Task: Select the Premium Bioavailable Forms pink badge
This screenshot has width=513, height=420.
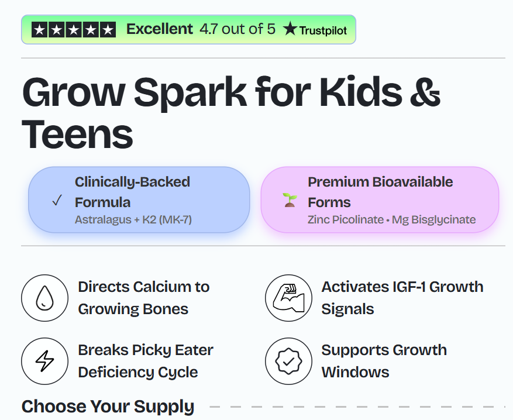Action: 380,200
